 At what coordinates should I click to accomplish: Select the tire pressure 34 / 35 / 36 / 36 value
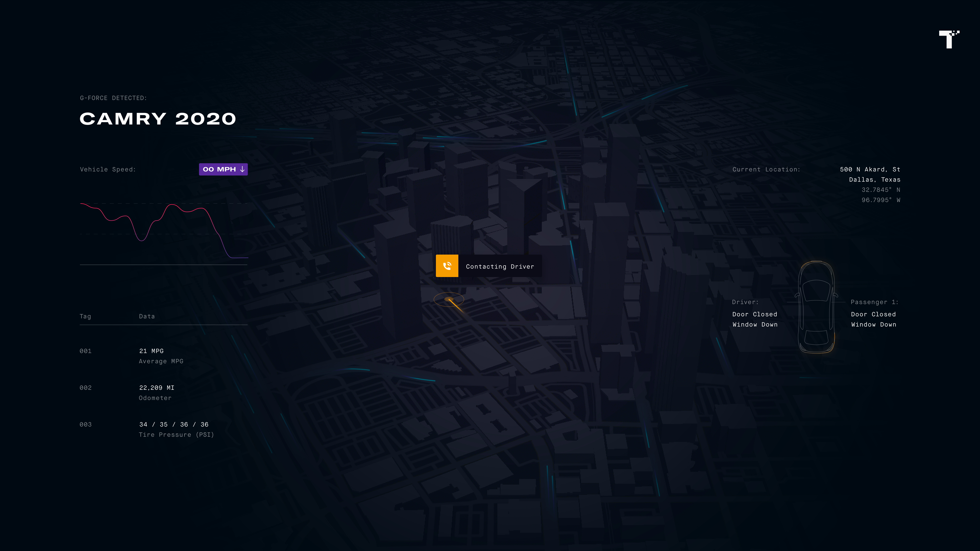tap(174, 424)
